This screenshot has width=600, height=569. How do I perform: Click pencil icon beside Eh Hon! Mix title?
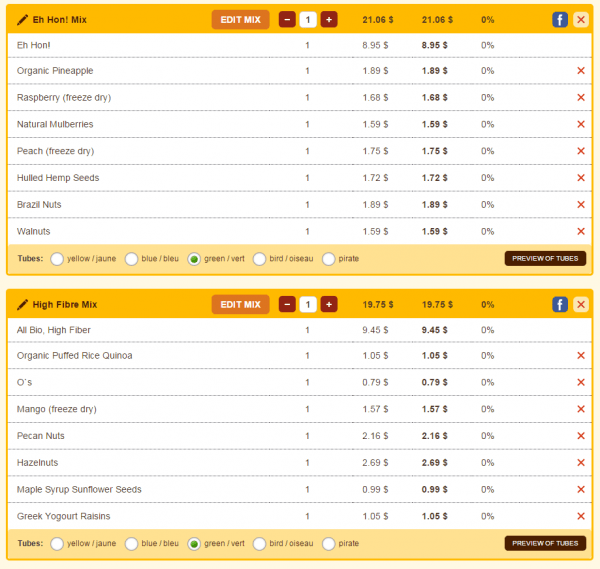click(22, 19)
